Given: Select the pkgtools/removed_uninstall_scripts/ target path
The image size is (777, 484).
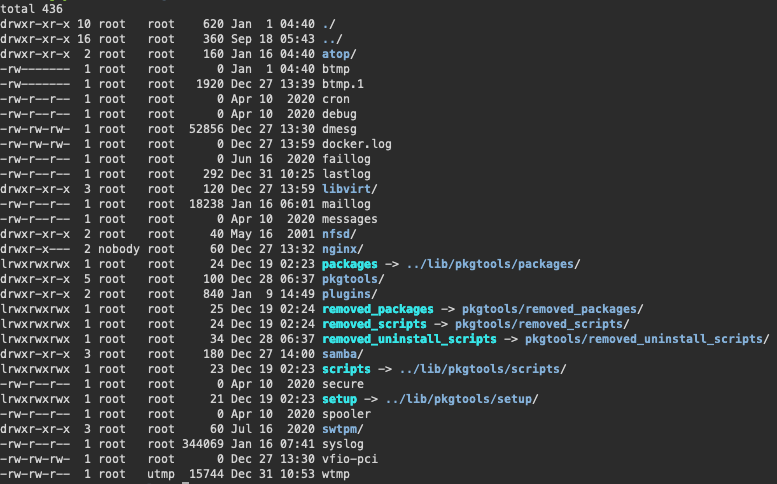Looking at the screenshot, I should (x=647, y=339).
